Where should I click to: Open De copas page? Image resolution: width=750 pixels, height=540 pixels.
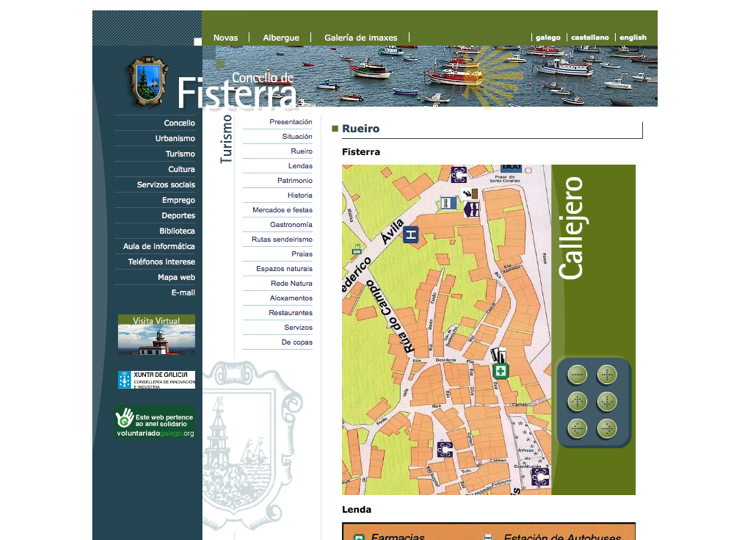tap(297, 342)
